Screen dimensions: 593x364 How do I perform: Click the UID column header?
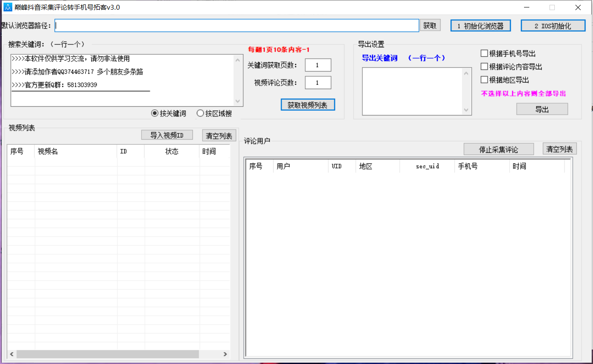point(342,166)
